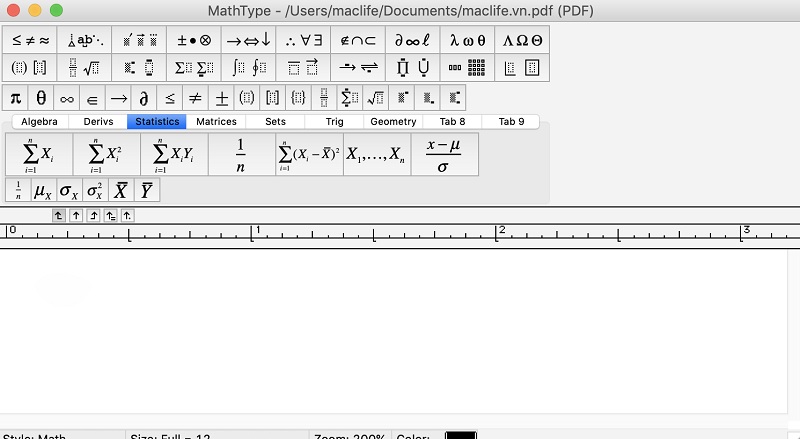The image size is (800, 439).
Task: Open the boxes templates palette
Action: pyautogui.click(x=522, y=67)
